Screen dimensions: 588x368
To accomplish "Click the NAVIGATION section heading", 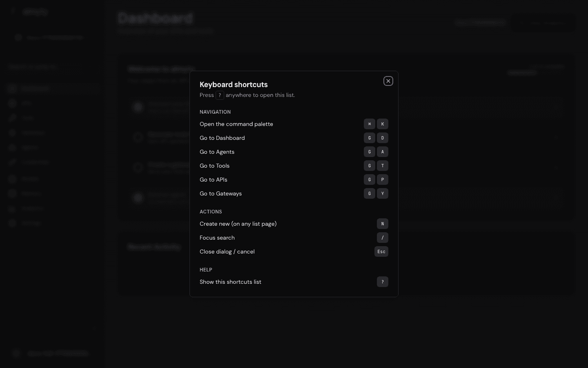I will tap(215, 112).
